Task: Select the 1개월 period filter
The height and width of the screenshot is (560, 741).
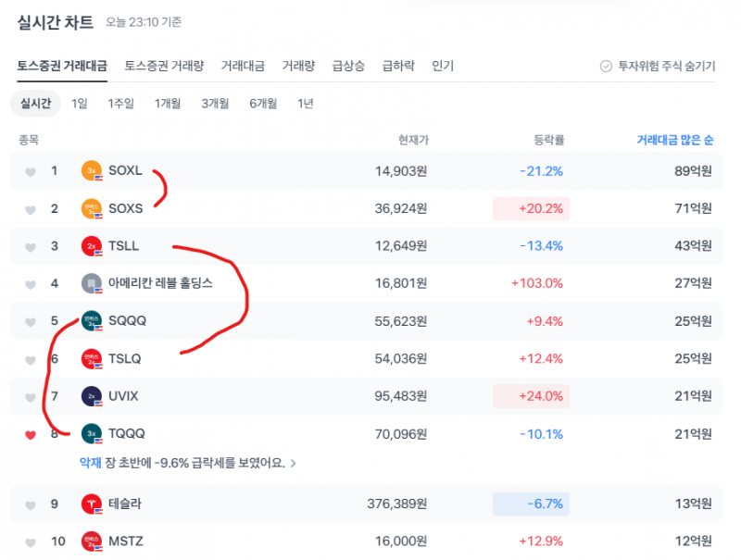Action: click(x=168, y=104)
